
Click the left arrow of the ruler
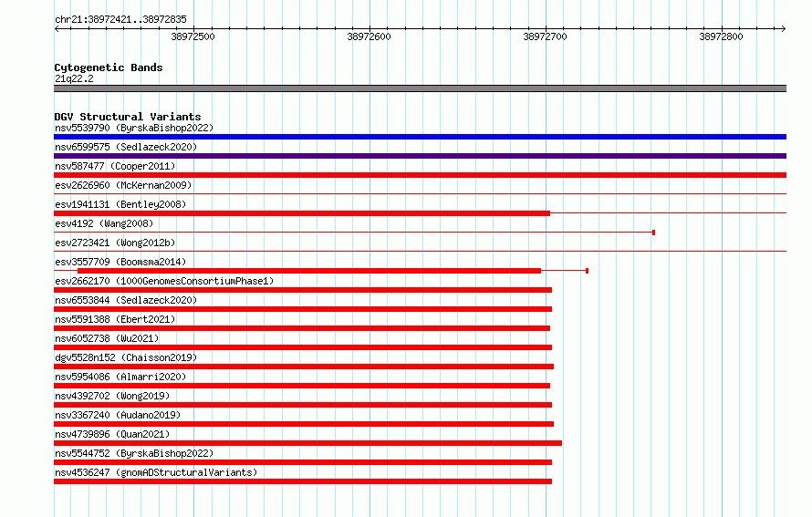click(57, 28)
